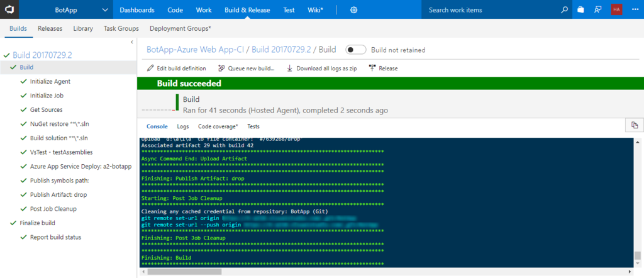Image resolution: width=644 pixels, height=278 pixels.
Task: Click the console horizontal scrollbar thumb
Action: (x=184, y=272)
